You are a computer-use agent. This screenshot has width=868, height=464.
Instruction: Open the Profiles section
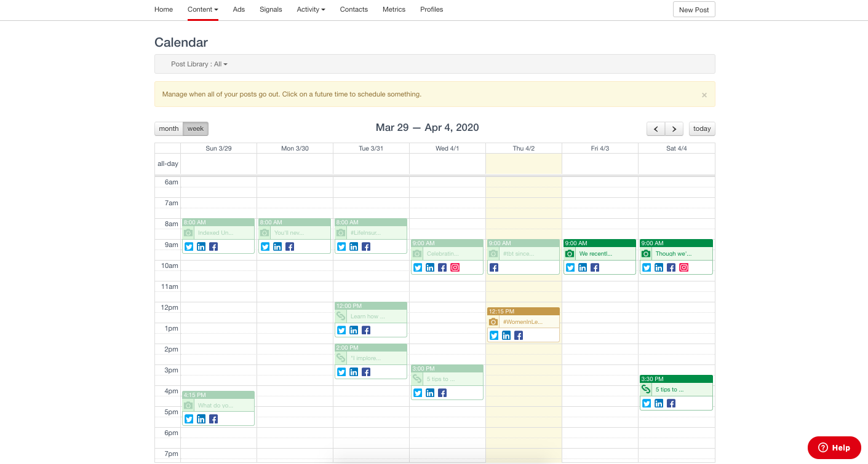pos(432,9)
